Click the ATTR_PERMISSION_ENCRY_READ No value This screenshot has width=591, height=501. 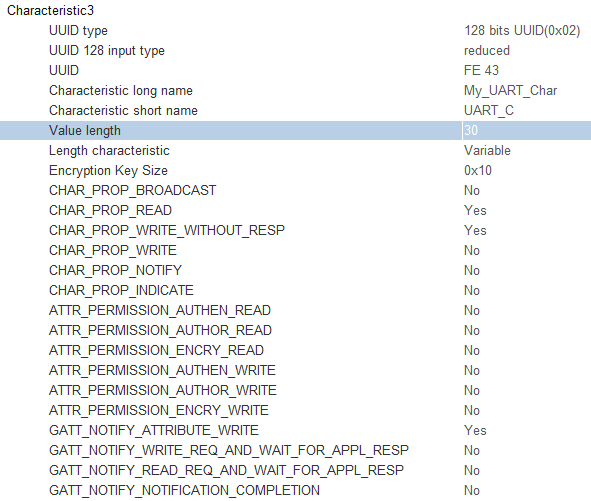472,350
